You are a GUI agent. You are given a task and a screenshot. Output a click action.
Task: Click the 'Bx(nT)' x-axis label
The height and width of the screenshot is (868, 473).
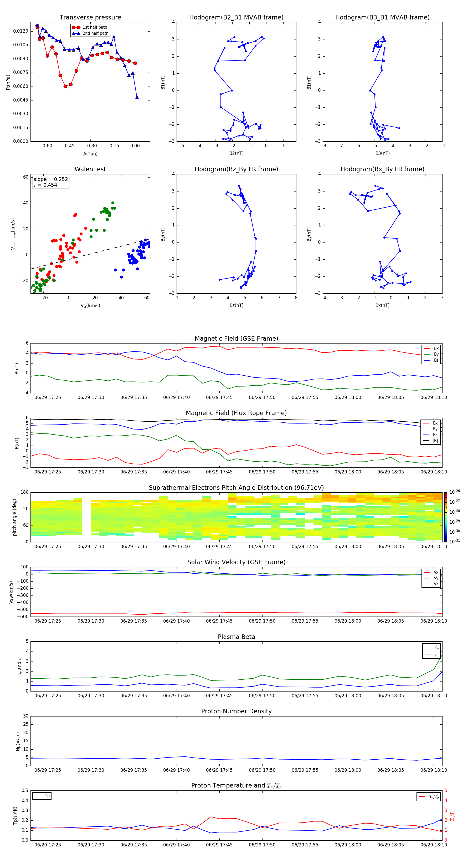pyautogui.click(x=382, y=305)
